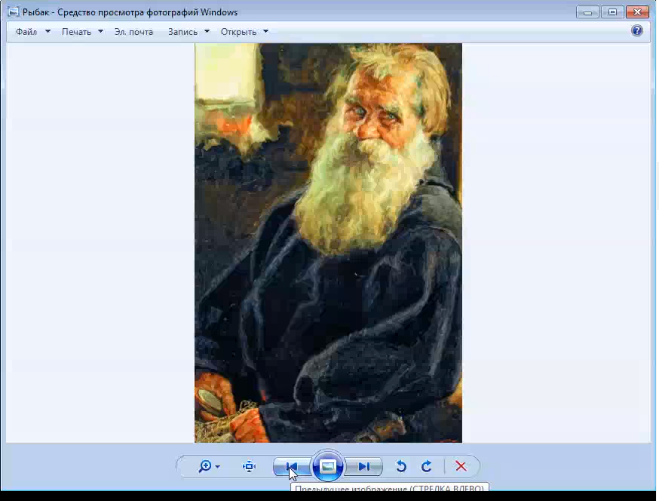Image resolution: width=659 pixels, height=501 pixels.
Task: Rotate the picture clockwise
Action: click(x=426, y=466)
